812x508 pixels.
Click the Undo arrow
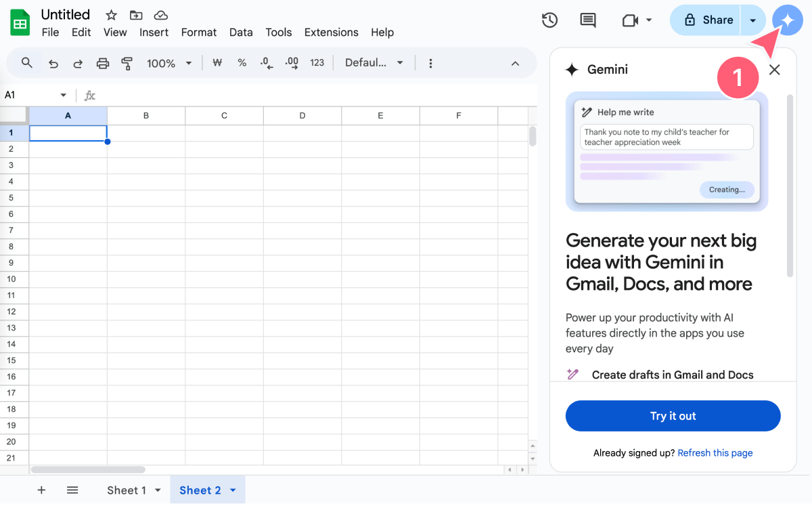[53, 63]
